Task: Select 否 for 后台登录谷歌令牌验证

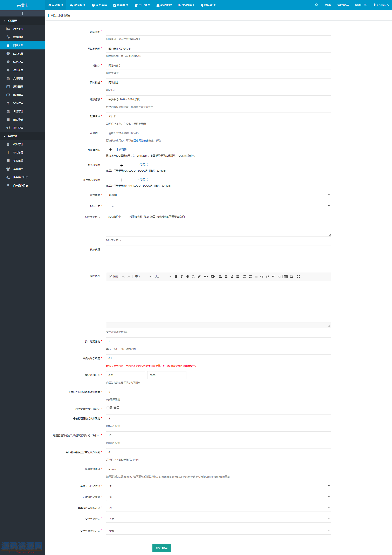Action: pos(115,408)
